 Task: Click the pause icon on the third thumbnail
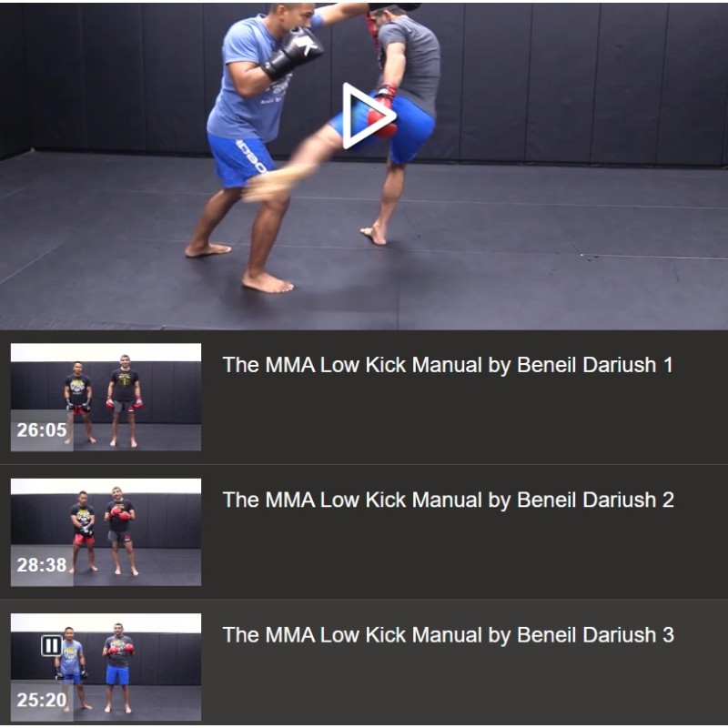pyautogui.click(x=52, y=645)
